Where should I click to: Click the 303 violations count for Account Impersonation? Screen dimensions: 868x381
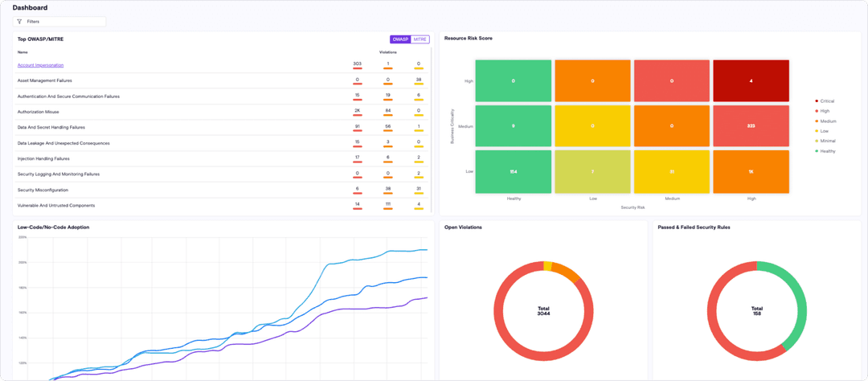357,63
